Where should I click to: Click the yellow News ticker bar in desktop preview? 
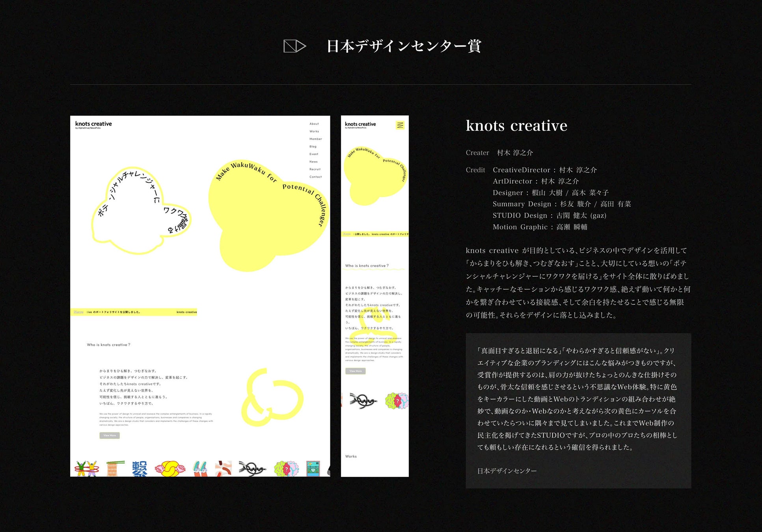[133, 312]
